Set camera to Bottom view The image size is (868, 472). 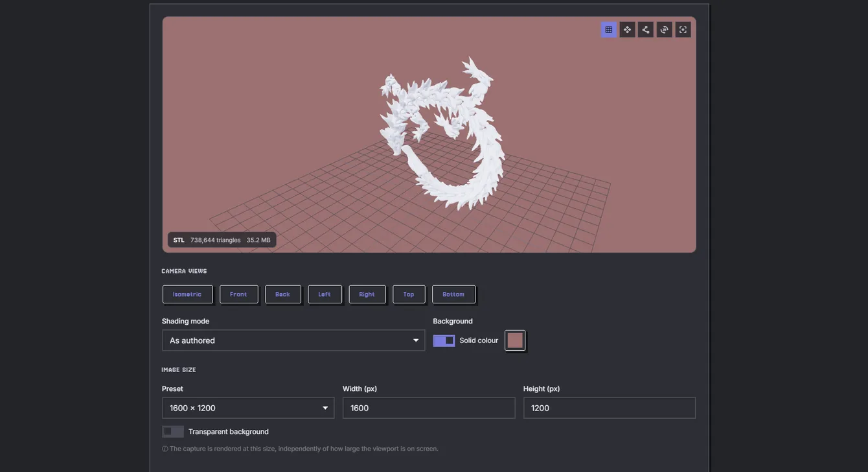coord(453,294)
